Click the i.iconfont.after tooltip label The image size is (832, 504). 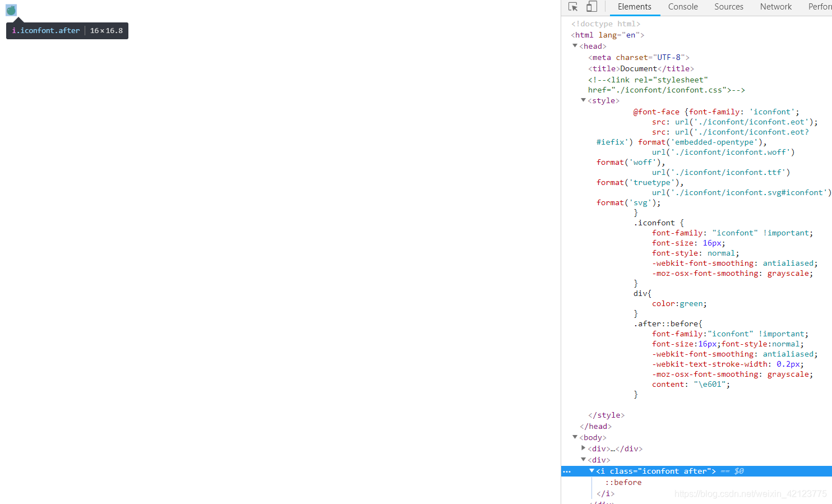click(x=46, y=31)
